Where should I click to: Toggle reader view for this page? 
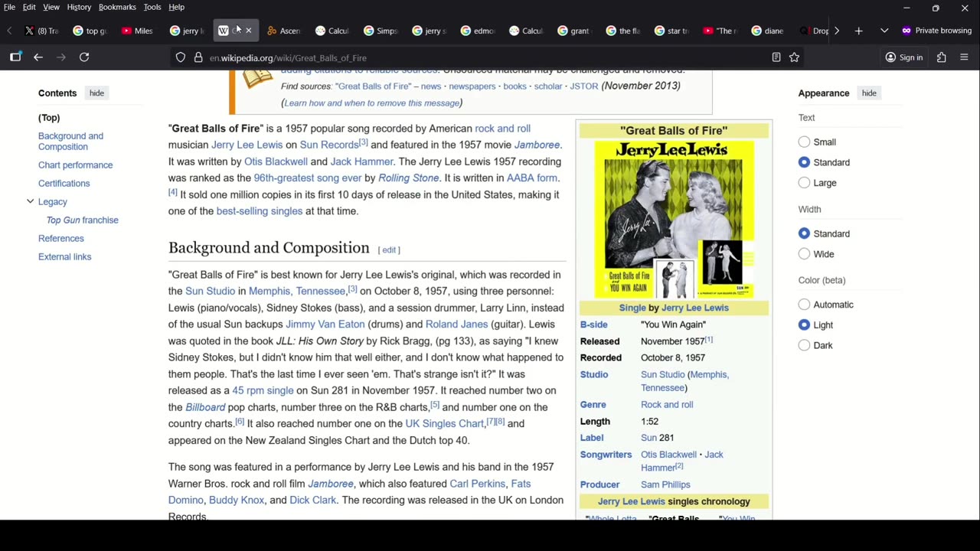point(776,57)
